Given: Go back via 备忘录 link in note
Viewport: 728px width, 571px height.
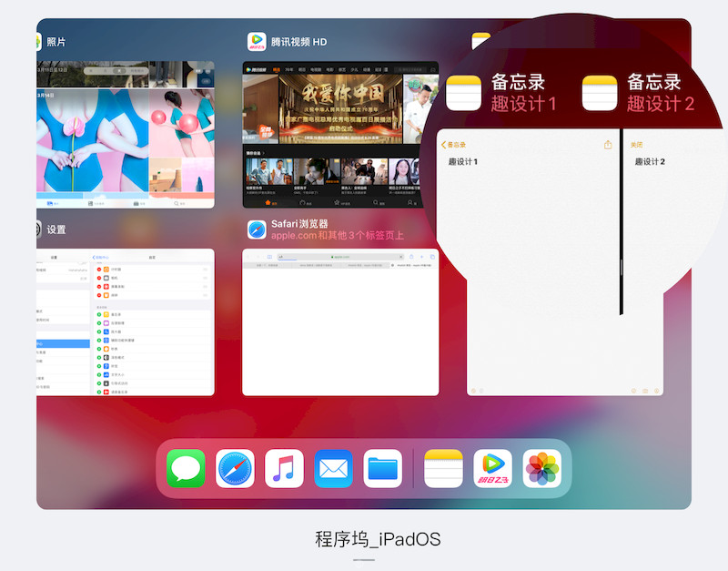Looking at the screenshot, I should pos(453,145).
